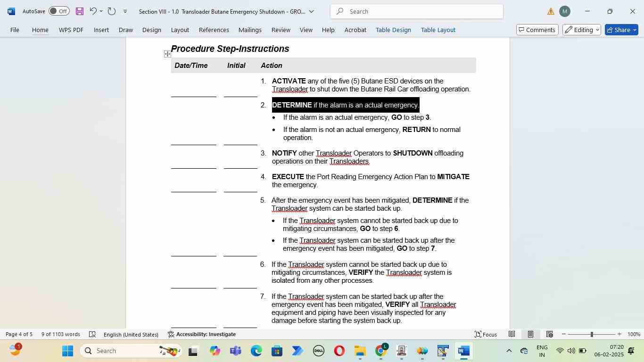This screenshot has height=362, width=644.
Task: Click the '9 of 1103 words' word count
Action: click(60, 334)
